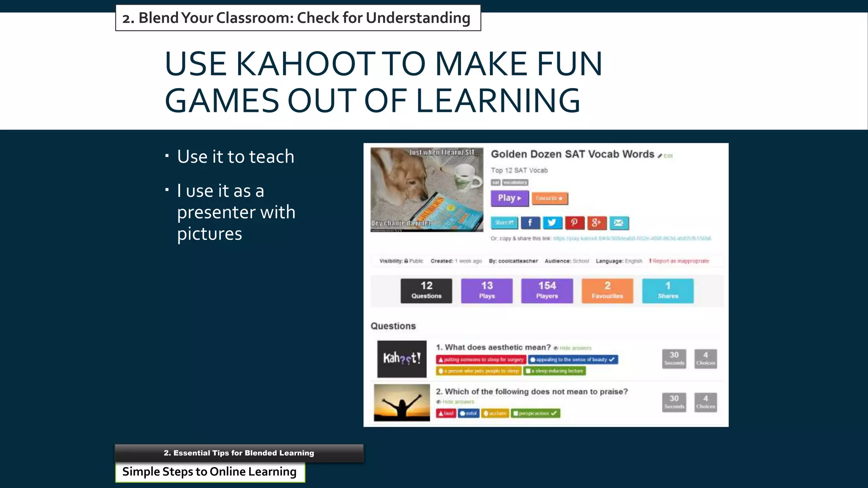The image size is (868, 488).
Task: Share the quiz by email icon
Action: pos(619,223)
